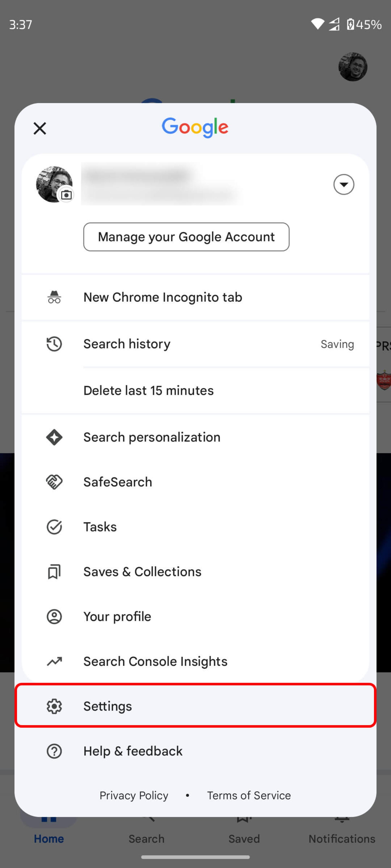This screenshot has width=391, height=868.
Task: Click the Search personalization diamond icon
Action: 54,437
